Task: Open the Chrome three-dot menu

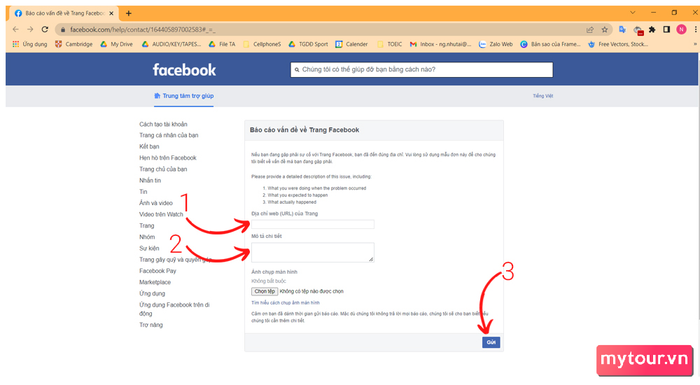Action: coord(696,29)
